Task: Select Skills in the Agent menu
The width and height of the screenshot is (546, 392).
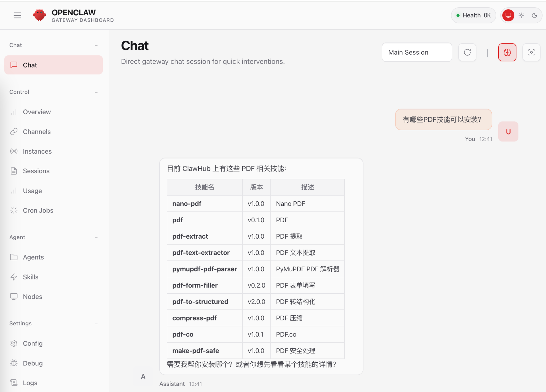Action: pyautogui.click(x=31, y=277)
